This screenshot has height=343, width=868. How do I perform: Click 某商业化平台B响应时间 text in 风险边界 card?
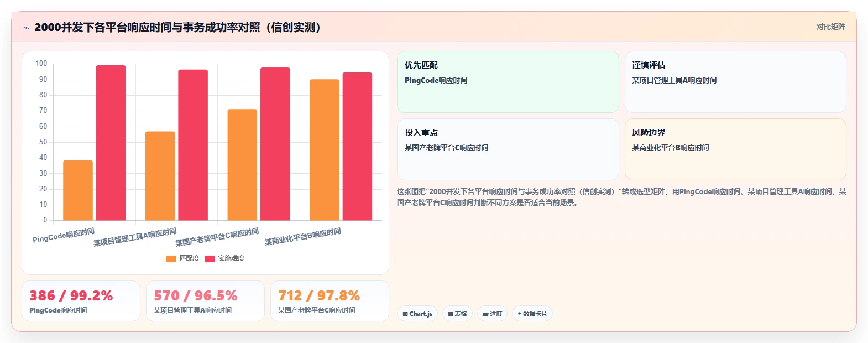[x=671, y=148]
